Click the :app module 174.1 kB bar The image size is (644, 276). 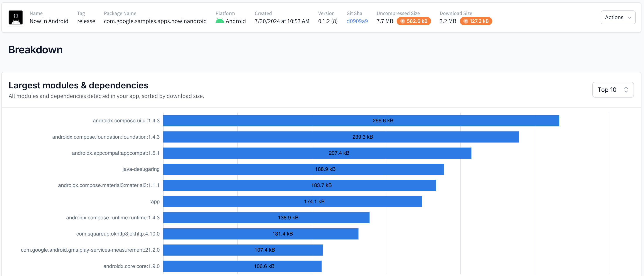[x=292, y=202]
